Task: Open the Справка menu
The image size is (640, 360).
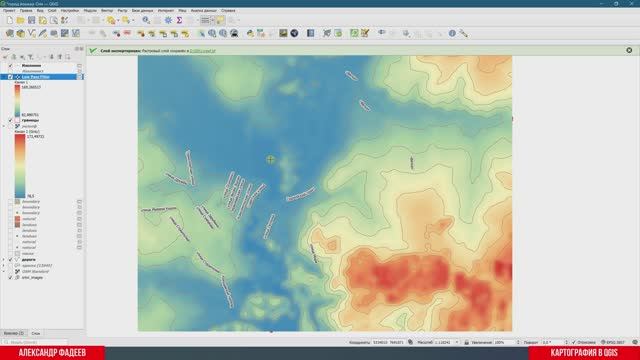Action: [x=228, y=10]
